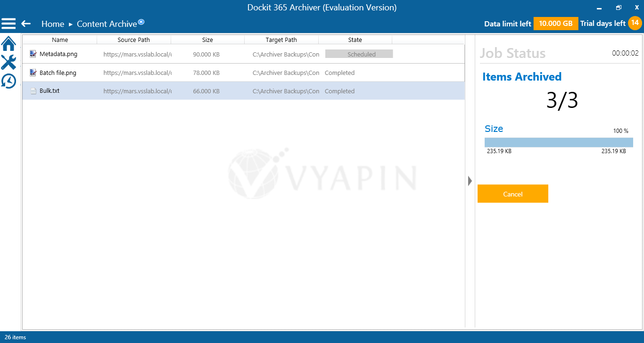Open the Home sidebar icon
Screen dimensions: 644x343
8,43
